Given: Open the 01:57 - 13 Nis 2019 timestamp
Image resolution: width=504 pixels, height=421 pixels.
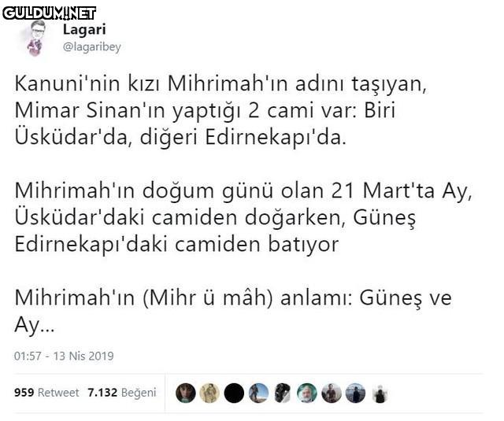Looking at the screenshot, I should [64, 356].
